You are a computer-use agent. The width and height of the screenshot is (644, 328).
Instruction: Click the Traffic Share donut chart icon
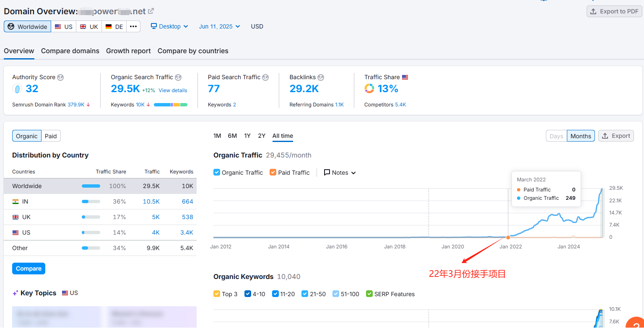point(369,89)
